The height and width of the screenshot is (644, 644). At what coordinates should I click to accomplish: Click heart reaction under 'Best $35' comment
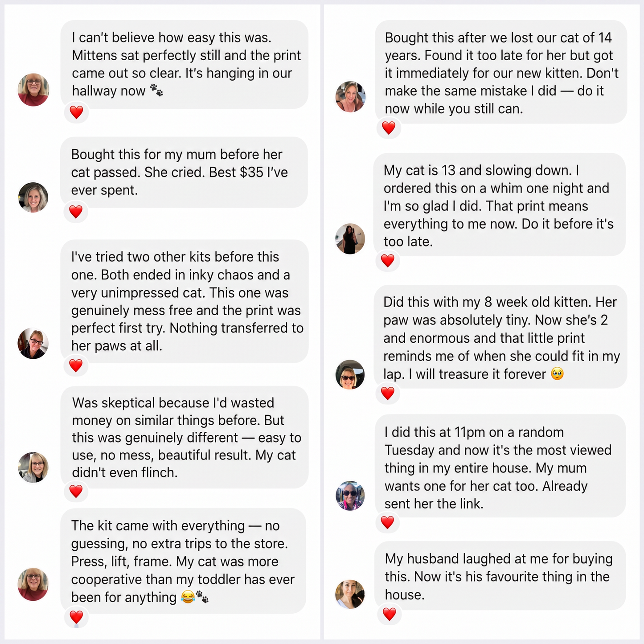tap(76, 212)
